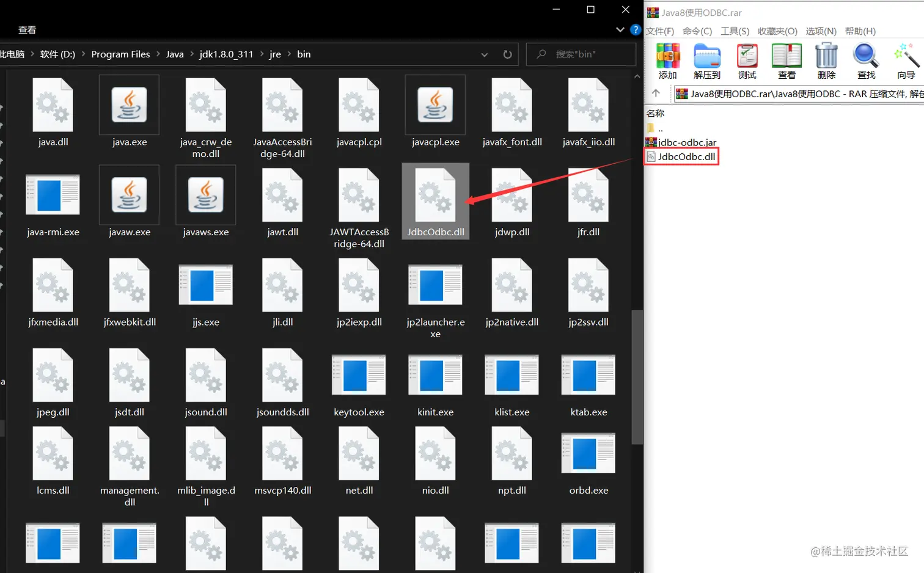Select the javafx_font.dll file
This screenshot has width=924, height=573.
pyautogui.click(x=512, y=113)
